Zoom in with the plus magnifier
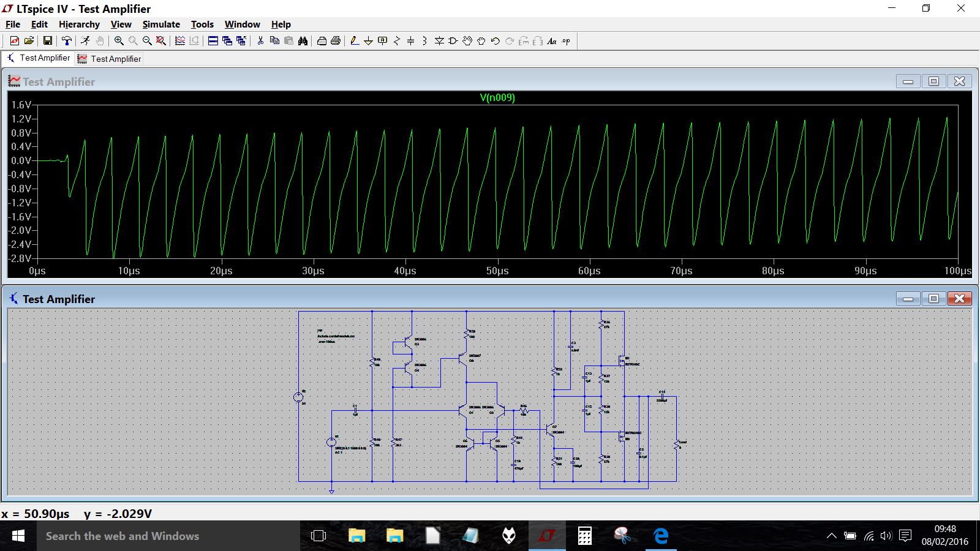Screen dimensions: 980x551 (x=119, y=41)
